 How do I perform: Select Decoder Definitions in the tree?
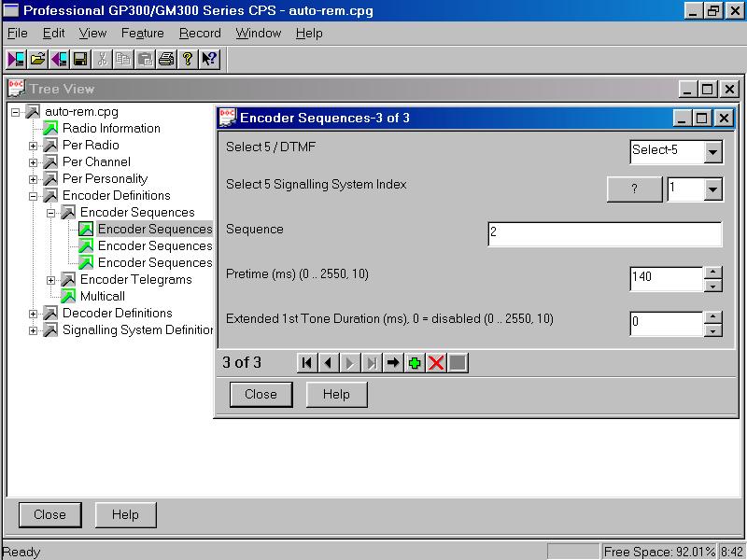coord(118,314)
